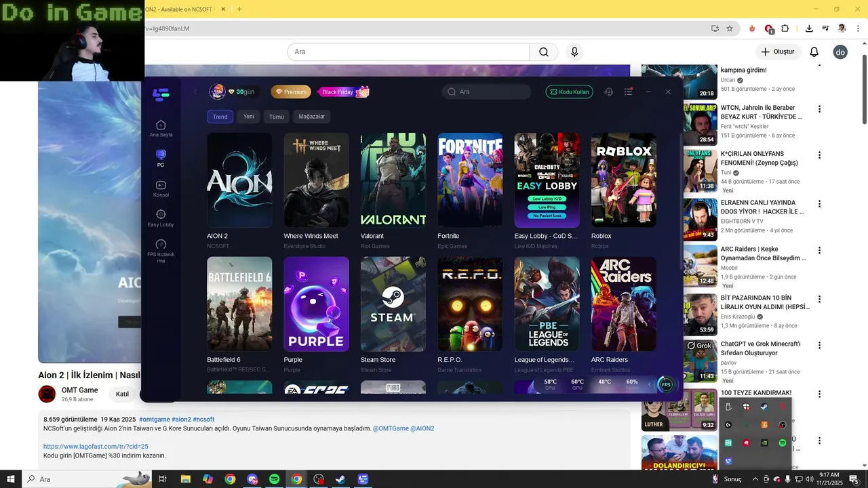The width and height of the screenshot is (868, 488).
Task: Open options for ChatGPT ve Grok video
Action: pos(819,345)
